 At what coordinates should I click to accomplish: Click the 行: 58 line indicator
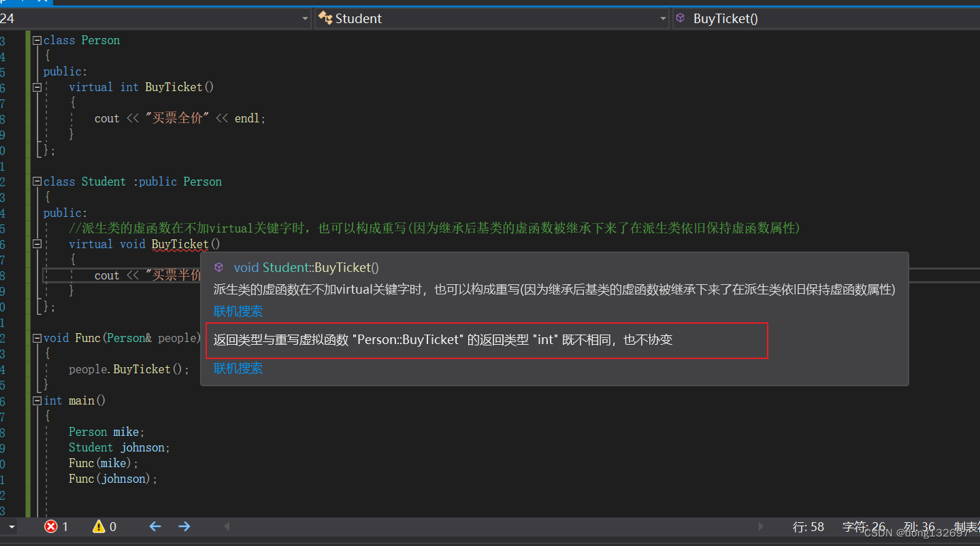(x=808, y=527)
